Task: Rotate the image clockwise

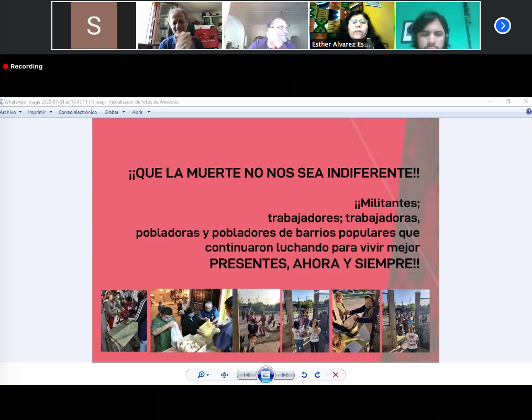Action: (317, 374)
